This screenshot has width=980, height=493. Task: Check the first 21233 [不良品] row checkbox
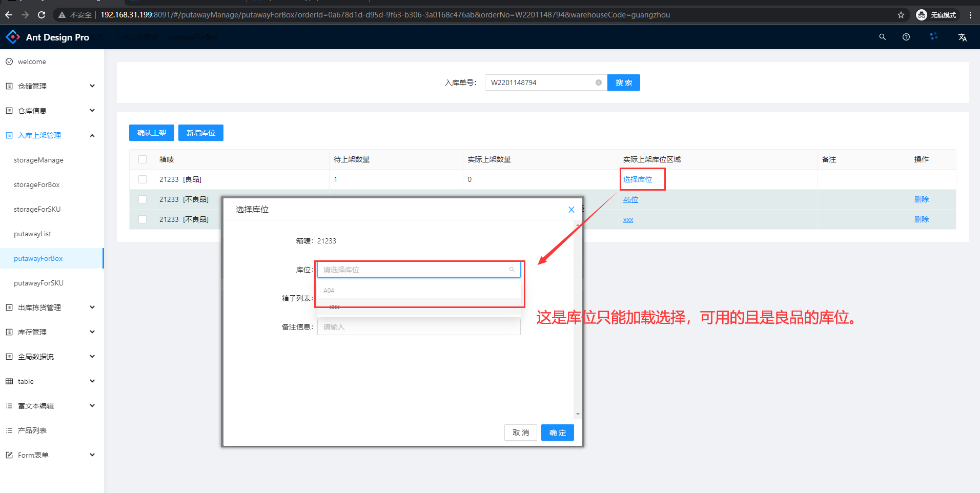pyautogui.click(x=142, y=199)
